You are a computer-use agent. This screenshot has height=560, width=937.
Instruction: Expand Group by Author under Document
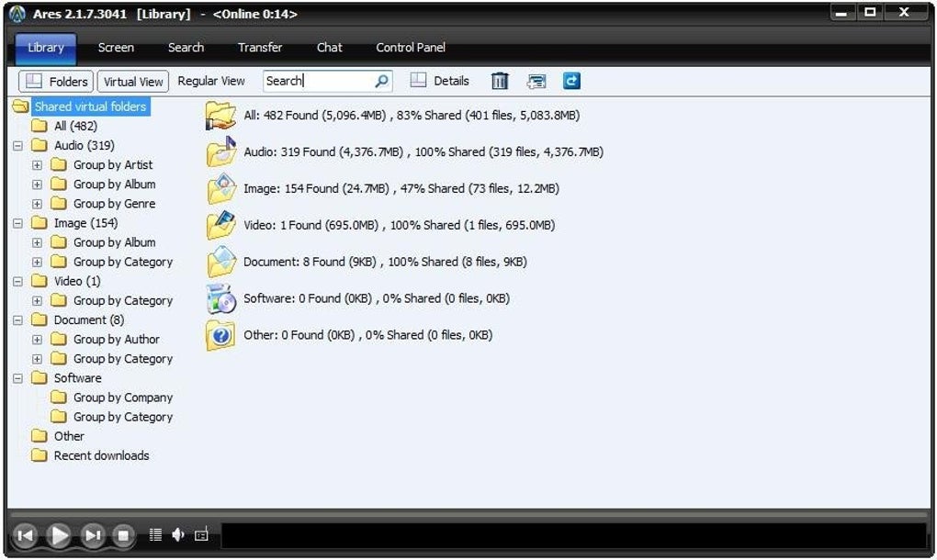click(37, 340)
